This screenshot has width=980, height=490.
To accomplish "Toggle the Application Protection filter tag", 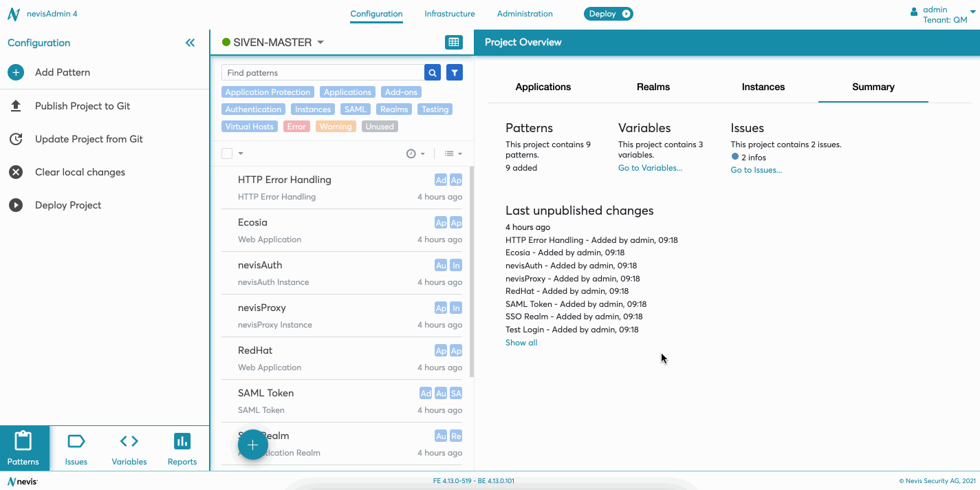I will coord(268,92).
